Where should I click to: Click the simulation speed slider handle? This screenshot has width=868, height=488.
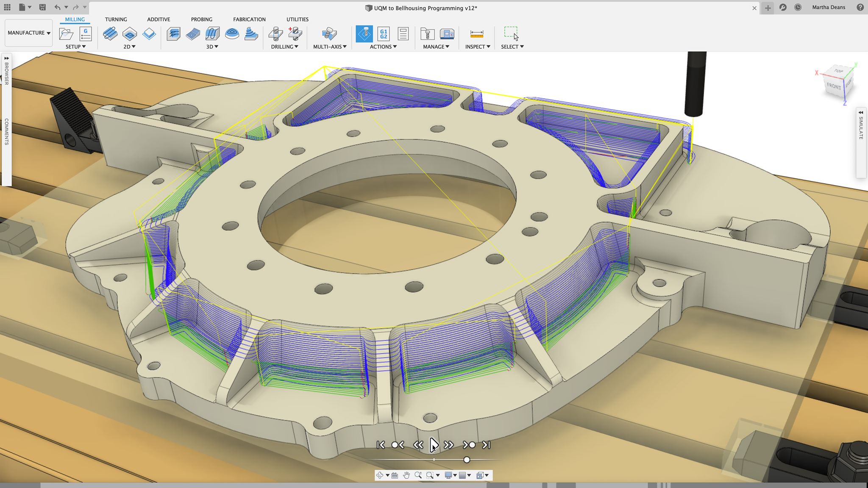(x=467, y=460)
